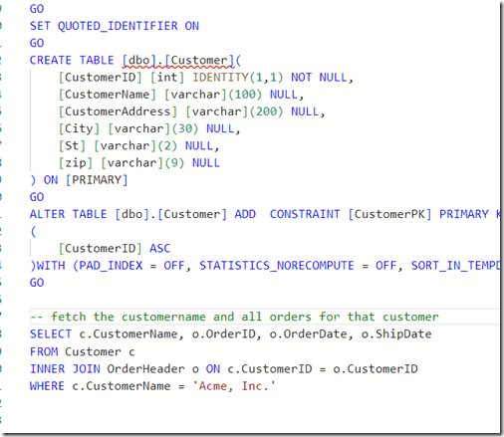Viewport: 504px width, 437px height.
Task: Click the 'Acme, Inc.' string literal
Action: 234,386
